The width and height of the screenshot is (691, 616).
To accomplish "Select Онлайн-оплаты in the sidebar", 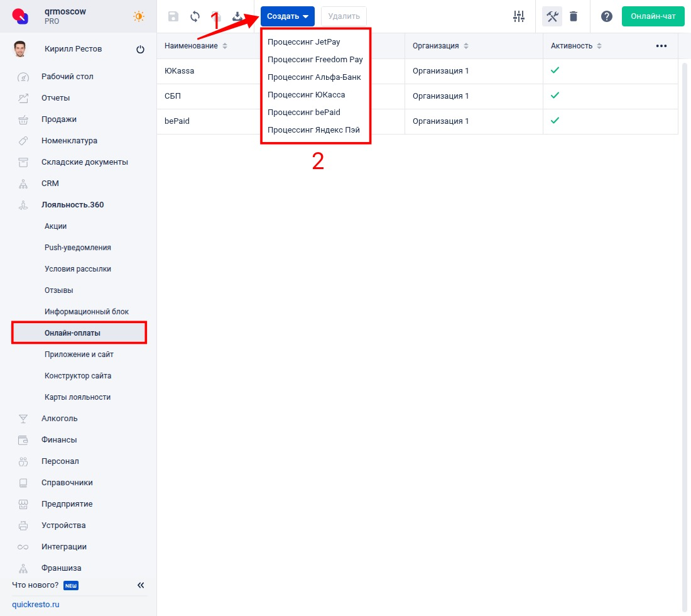I will [x=79, y=333].
